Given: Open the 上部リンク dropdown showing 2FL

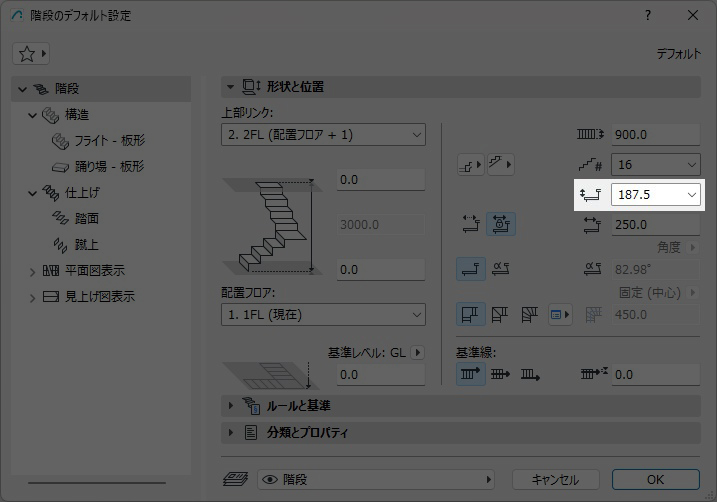Looking at the screenshot, I should [x=322, y=134].
